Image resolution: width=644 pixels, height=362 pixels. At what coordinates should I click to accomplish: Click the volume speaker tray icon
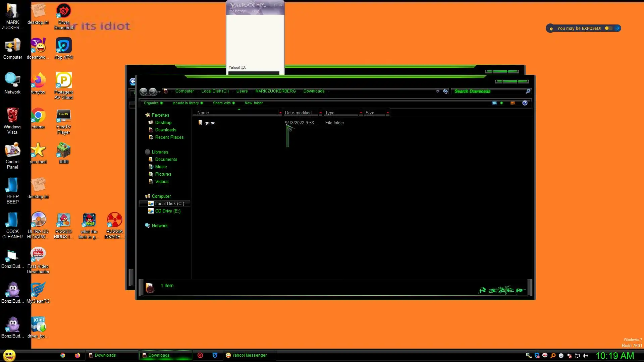(585, 356)
